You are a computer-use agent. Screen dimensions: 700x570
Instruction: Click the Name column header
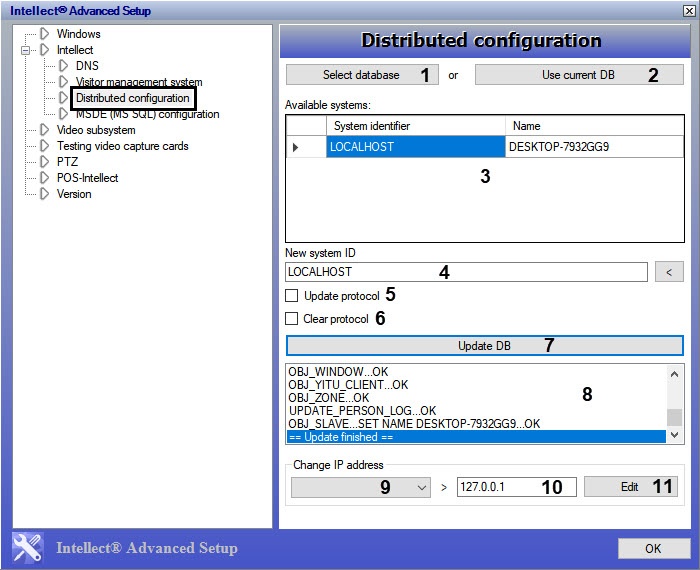(594, 126)
